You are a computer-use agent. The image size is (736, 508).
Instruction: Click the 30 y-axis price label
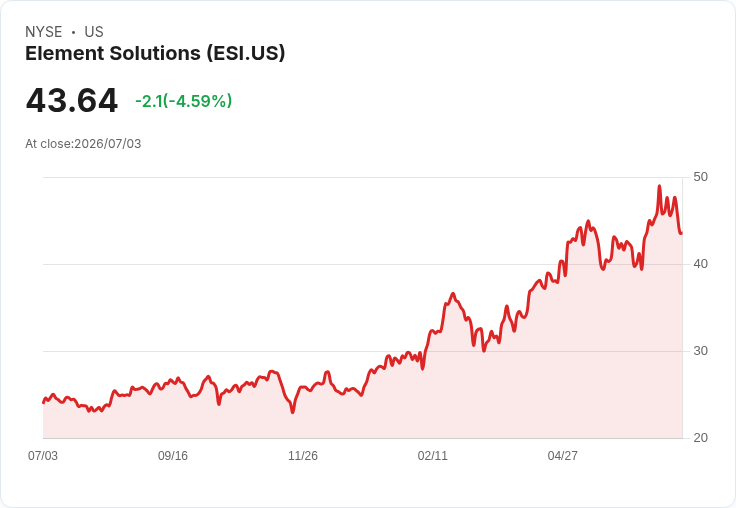point(700,351)
